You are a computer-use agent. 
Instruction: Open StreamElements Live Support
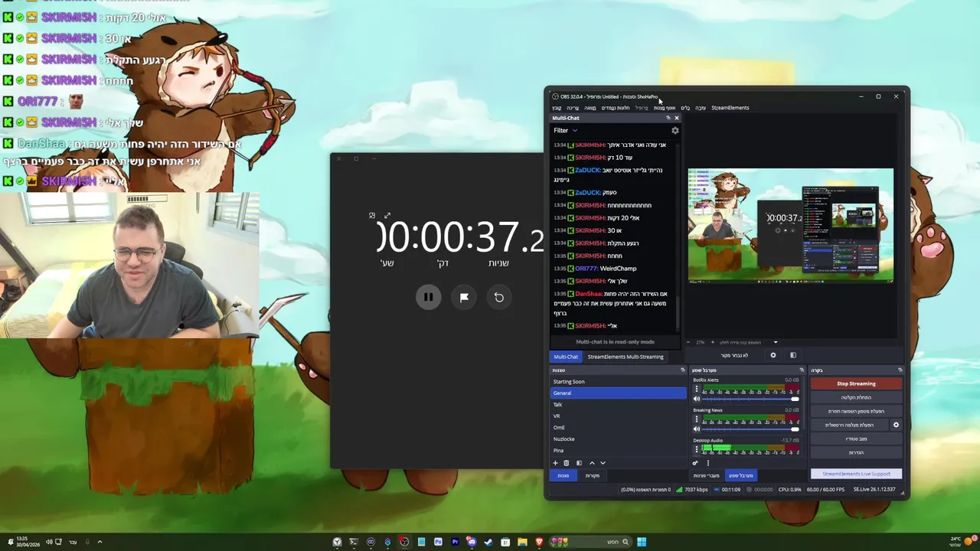[x=856, y=474]
